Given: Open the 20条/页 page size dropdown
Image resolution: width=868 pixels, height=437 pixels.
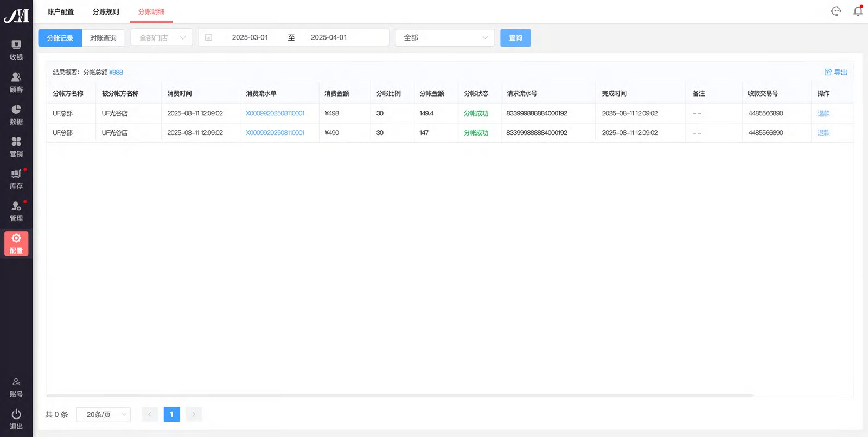Looking at the screenshot, I should pos(104,415).
